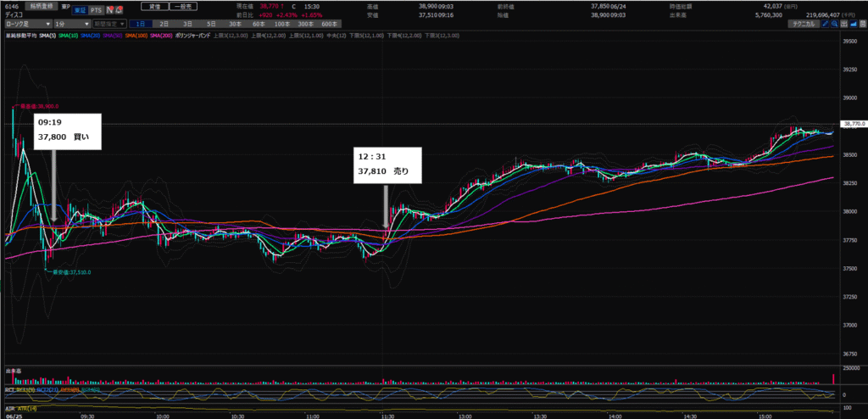This screenshot has height=419, width=868.
Task: Select the 300本 range tab
Action: (x=306, y=25)
